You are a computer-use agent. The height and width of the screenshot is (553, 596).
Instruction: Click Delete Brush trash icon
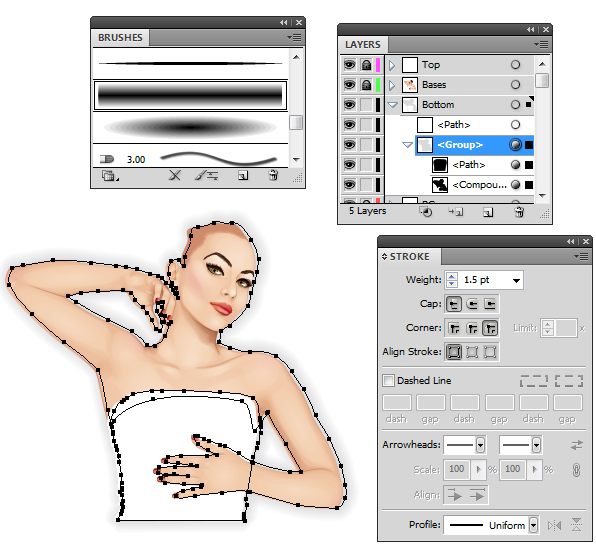[x=273, y=175]
